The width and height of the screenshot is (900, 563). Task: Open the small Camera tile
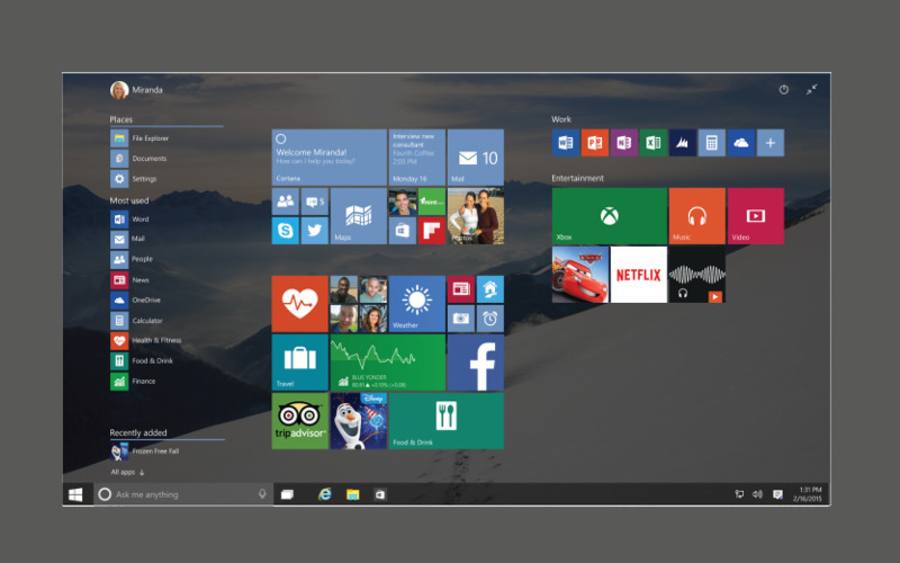pyautogui.click(x=461, y=319)
